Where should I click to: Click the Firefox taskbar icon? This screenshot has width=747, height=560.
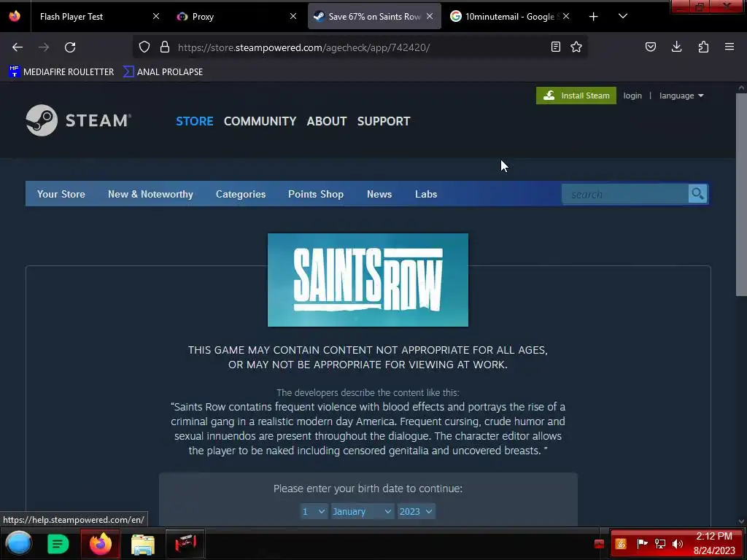pos(100,543)
